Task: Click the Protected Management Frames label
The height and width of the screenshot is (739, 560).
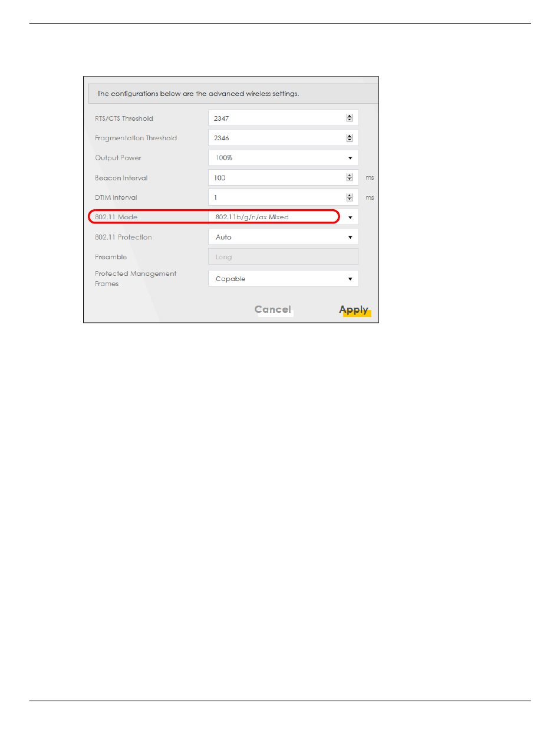Action: tap(136, 278)
